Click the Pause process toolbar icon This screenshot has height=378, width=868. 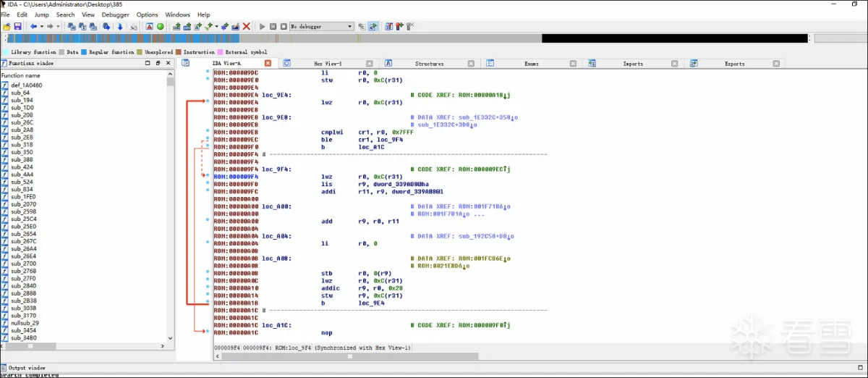273,27
